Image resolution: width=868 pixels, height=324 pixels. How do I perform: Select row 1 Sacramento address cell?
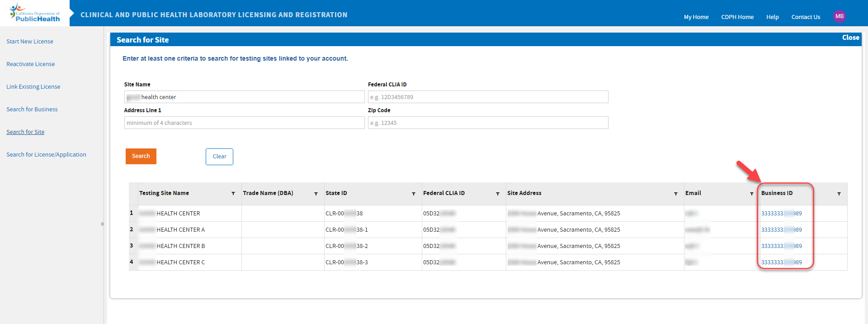point(595,214)
